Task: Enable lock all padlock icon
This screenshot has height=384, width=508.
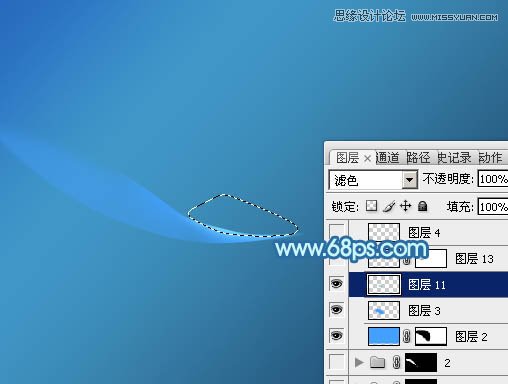Action: 423,206
